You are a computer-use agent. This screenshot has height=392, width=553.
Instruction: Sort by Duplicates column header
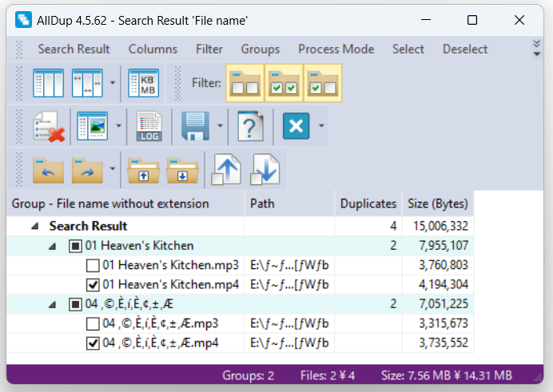point(368,204)
